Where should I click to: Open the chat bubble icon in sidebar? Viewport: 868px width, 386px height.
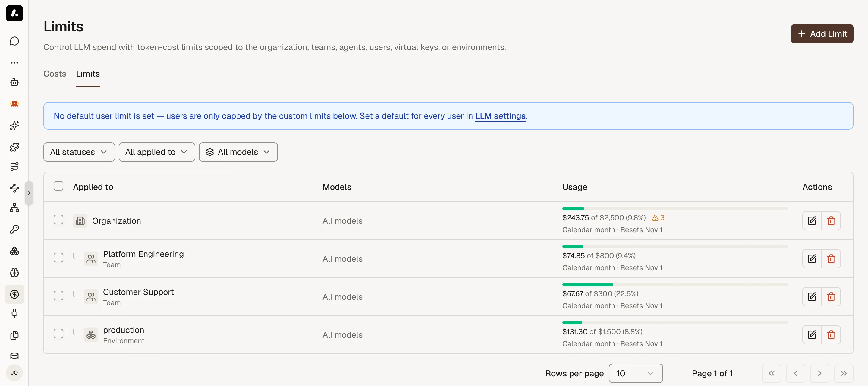14,41
